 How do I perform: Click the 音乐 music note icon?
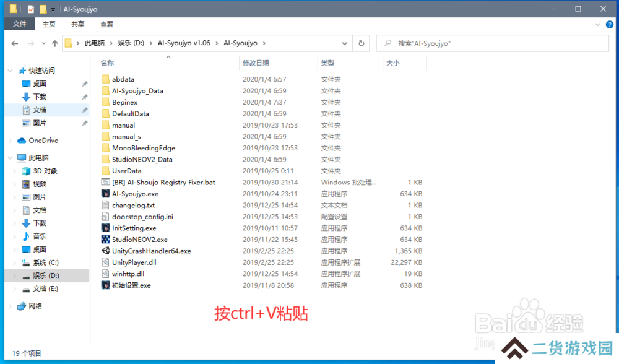coord(26,236)
